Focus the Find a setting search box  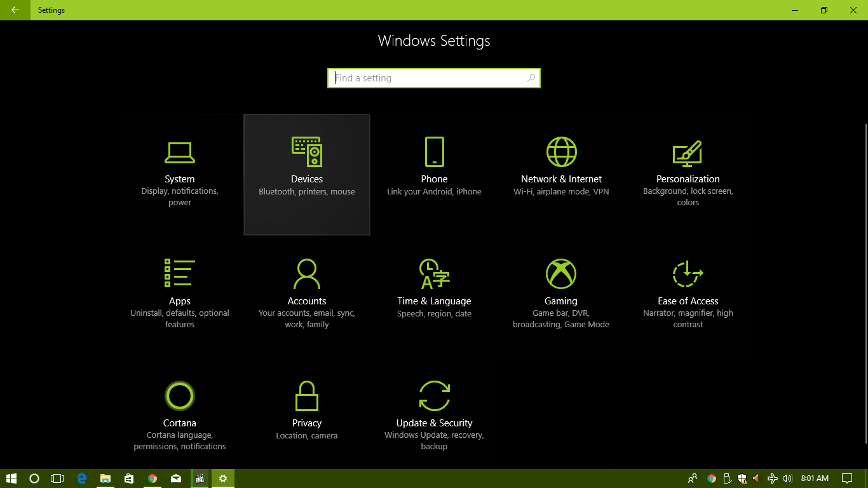click(434, 78)
